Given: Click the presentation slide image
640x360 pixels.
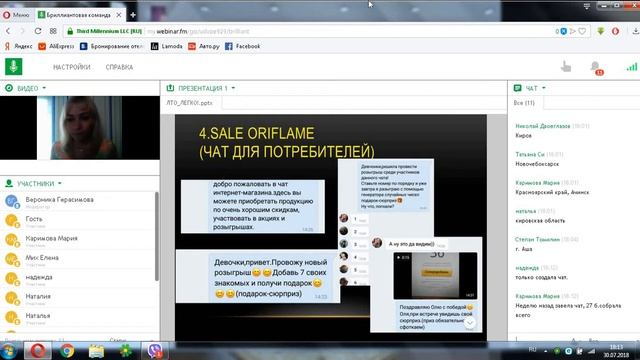Looking at the screenshot, I should pos(331,228).
